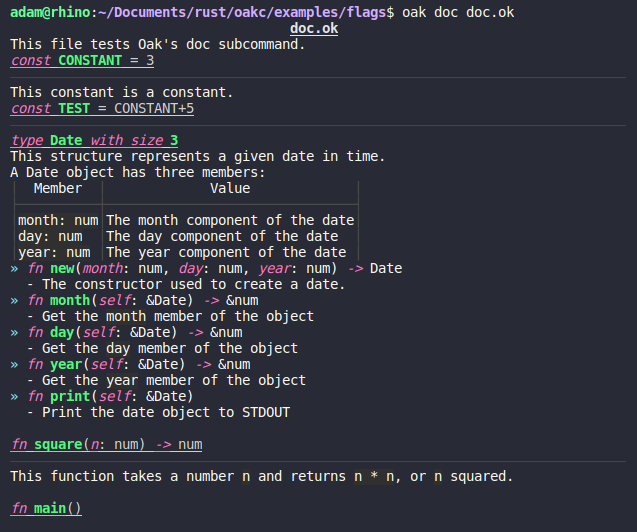The image size is (637, 532).
Task: Click the centered bold doc.ok heading
Action: pyautogui.click(x=314, y=29)
